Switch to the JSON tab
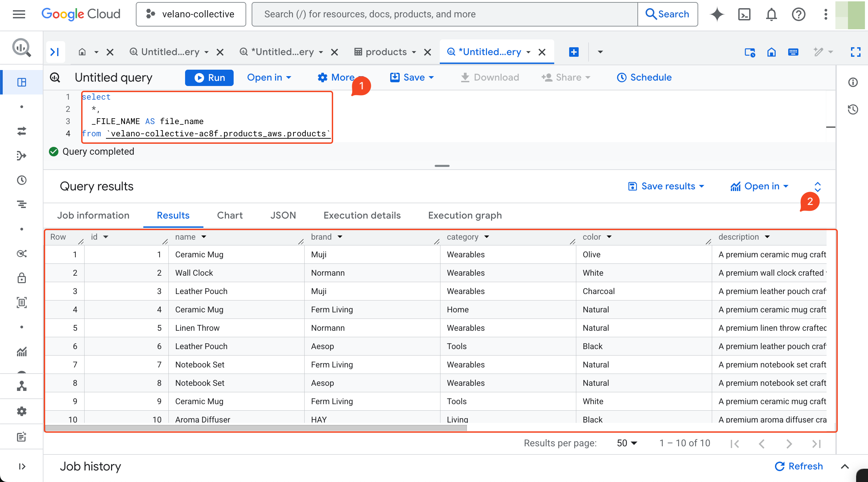The width and height of the screenshot is (868, 482). tap(283, 216)
